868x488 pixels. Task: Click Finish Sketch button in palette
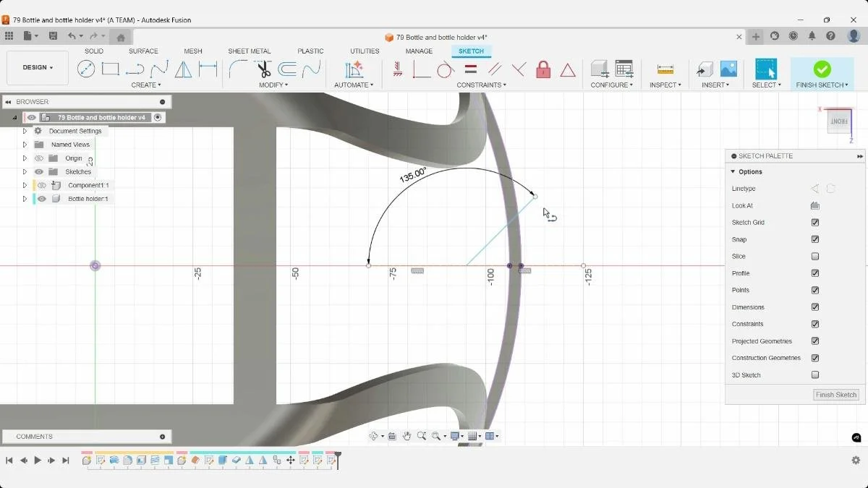[836, 395]
